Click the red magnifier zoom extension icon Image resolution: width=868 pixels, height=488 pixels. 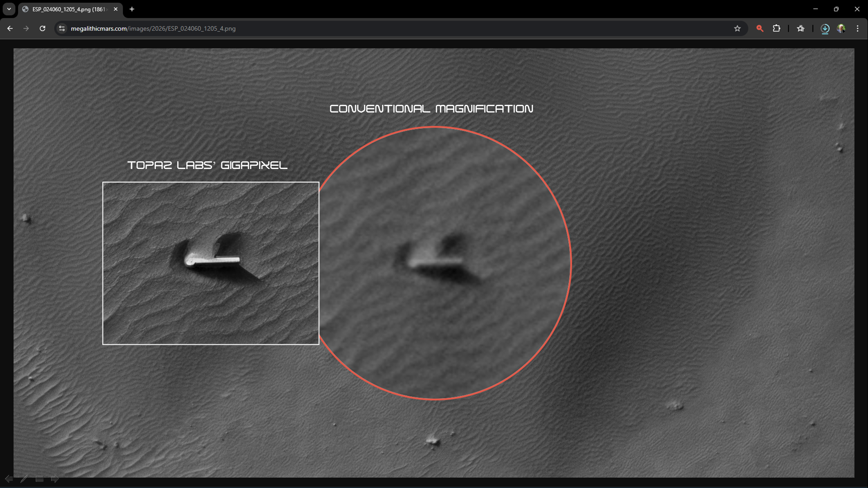pyautogui.click(x=760, y=28)
